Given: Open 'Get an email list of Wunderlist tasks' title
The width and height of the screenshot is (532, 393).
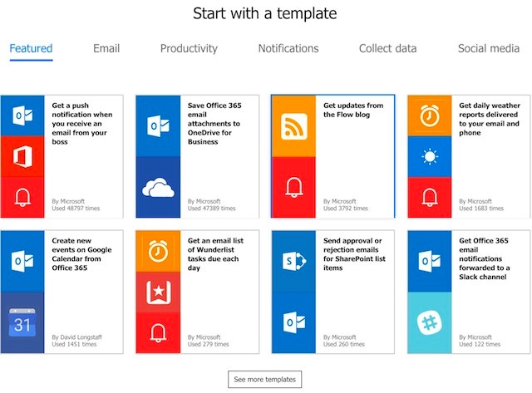Looking at the screenshot, I should 215,254.
